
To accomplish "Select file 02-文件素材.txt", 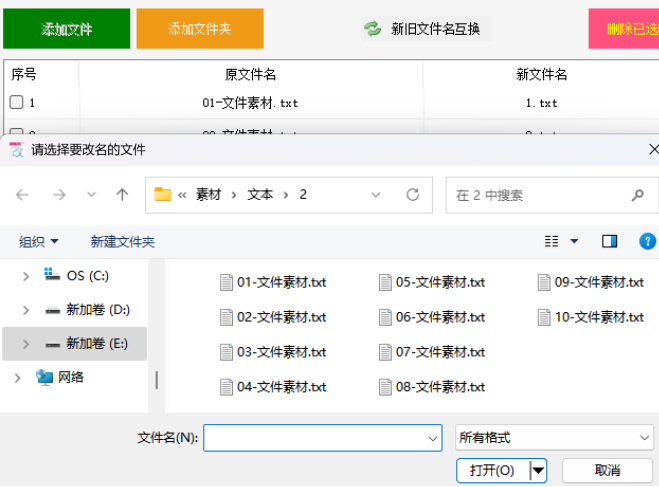I will pyautogui.click(x=273, y=317).
